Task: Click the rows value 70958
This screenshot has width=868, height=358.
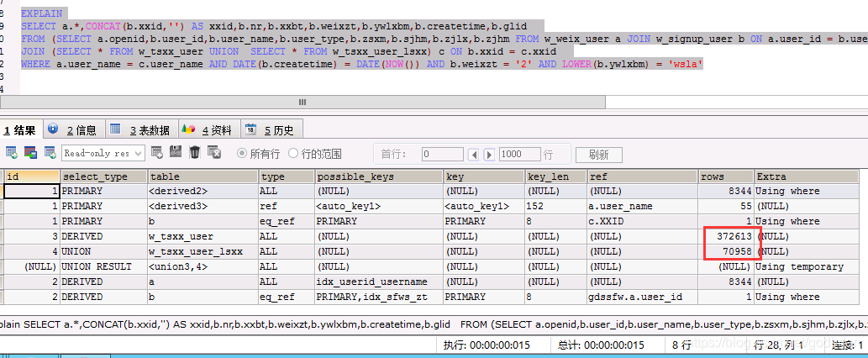Action: pos(726,251)
